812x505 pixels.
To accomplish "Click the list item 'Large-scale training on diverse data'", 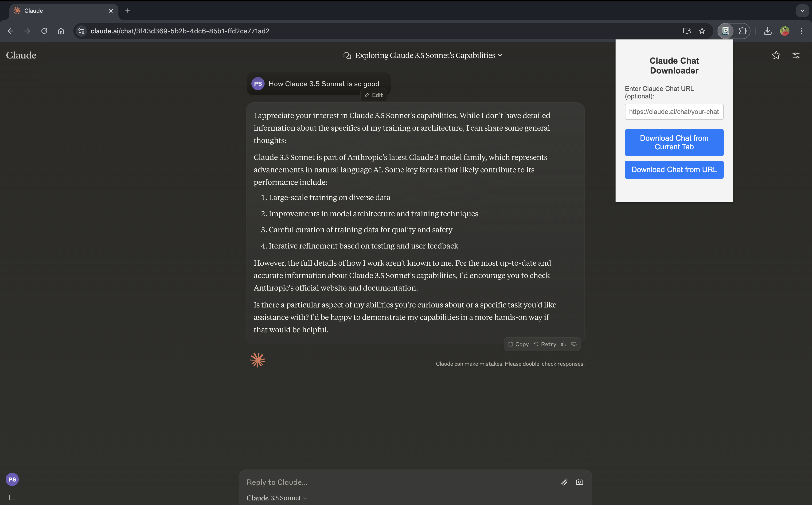I will click(x=329, y=198).
